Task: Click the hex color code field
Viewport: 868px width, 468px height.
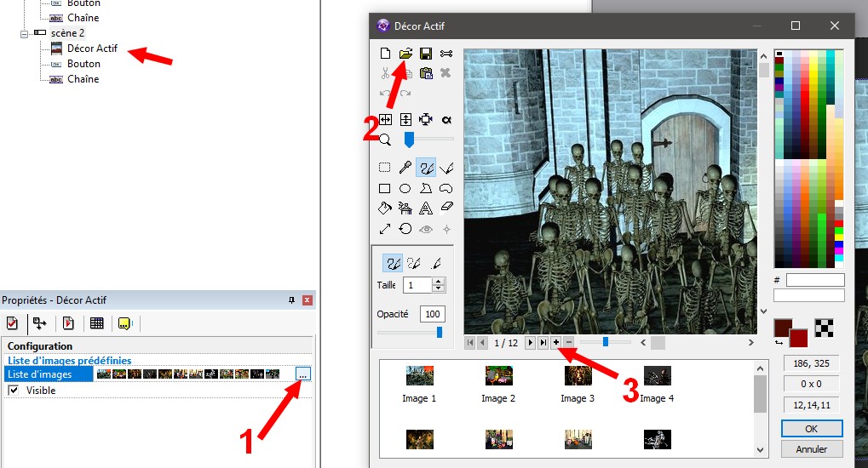Action: tap(815, 280)
